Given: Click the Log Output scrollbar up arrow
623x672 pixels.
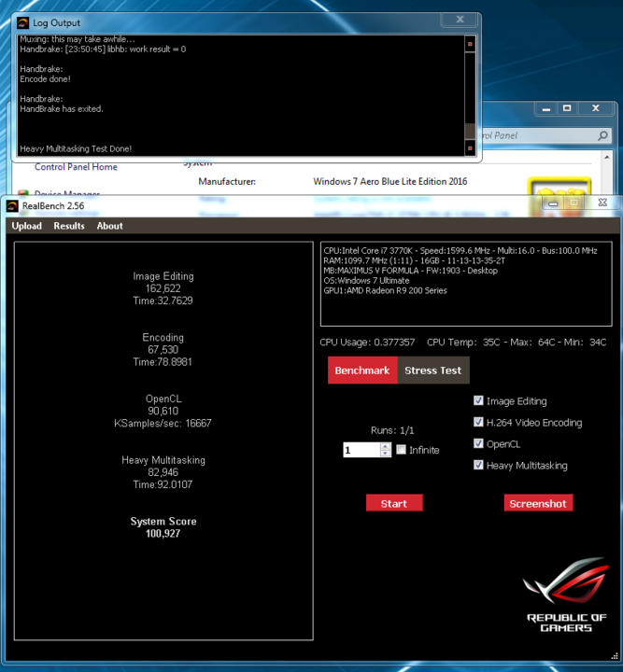Looking at the screenshot, I should [x=470, y=44].
